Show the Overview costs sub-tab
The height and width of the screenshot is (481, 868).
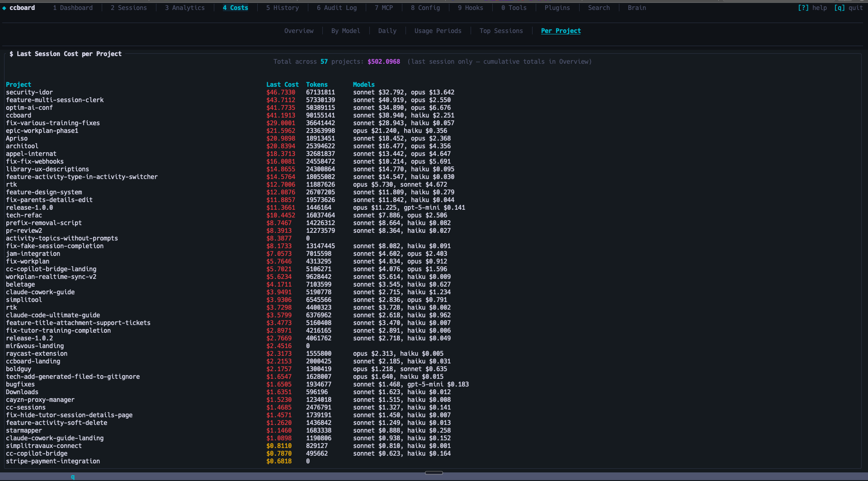[299, 31]
